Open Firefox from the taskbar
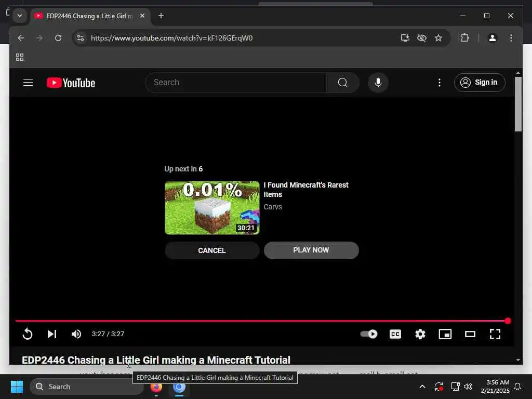 [156, 387]
